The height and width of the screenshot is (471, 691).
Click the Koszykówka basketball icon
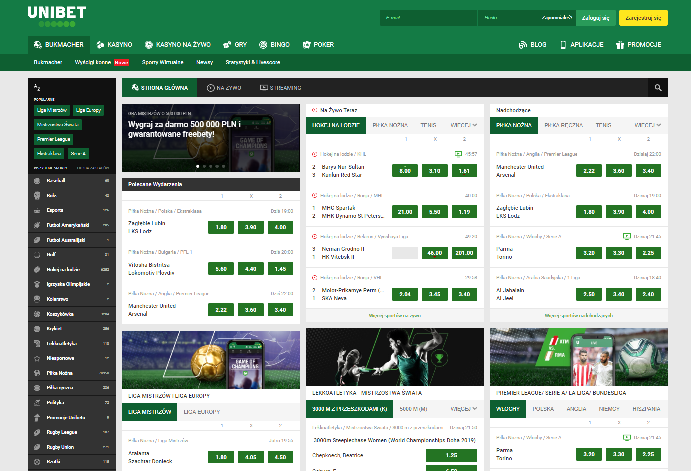tap(37, 314)
